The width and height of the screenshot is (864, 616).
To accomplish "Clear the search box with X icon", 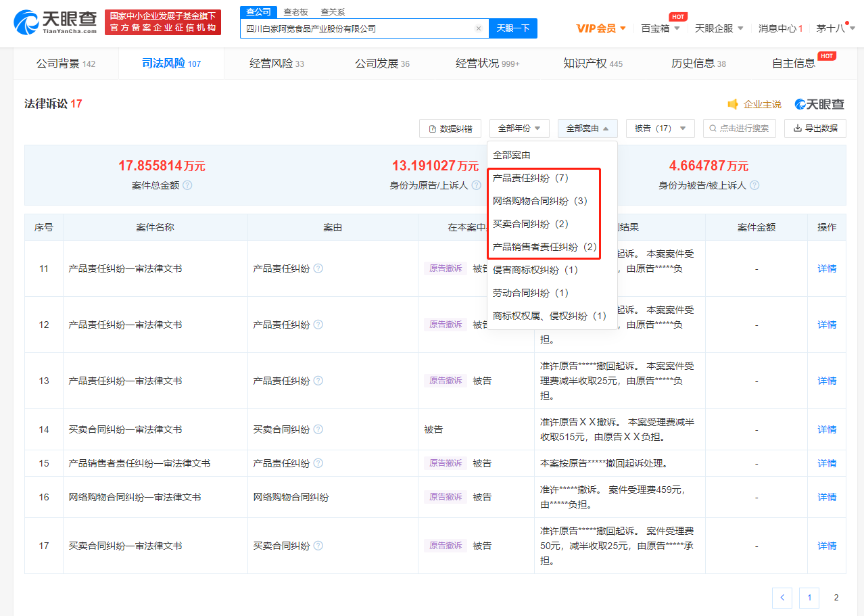I will click(x=478, y=28).
